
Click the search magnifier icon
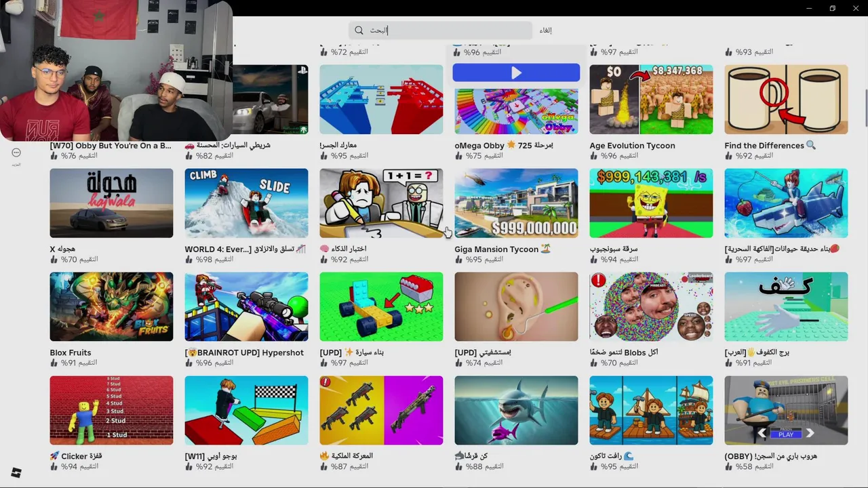[359, 30]
